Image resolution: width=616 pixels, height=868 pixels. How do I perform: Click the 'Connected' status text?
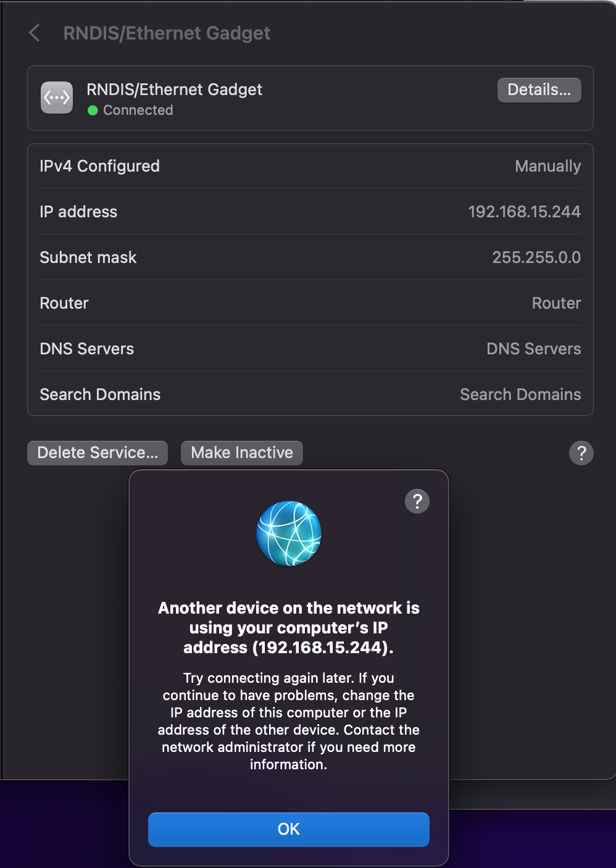[x=138, y=111]
